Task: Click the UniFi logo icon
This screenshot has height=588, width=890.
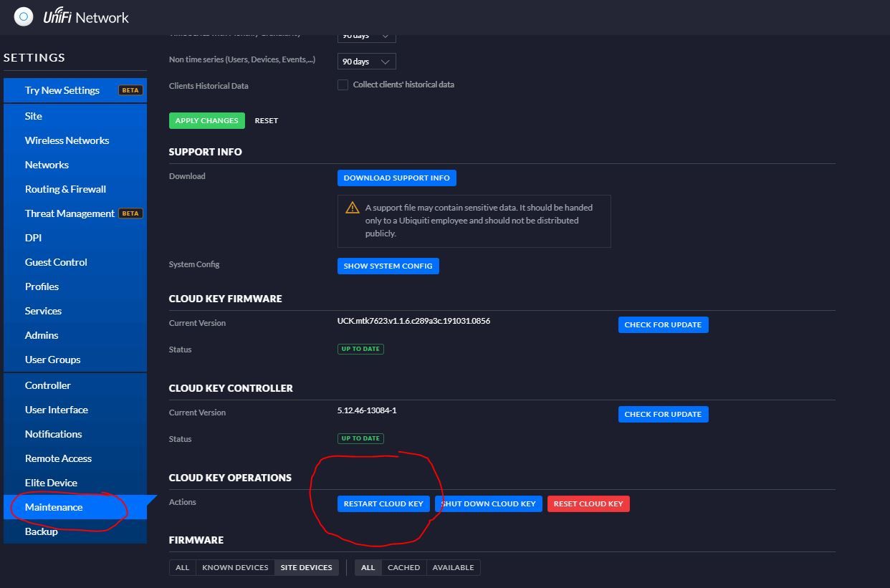Action: point(24,16)
